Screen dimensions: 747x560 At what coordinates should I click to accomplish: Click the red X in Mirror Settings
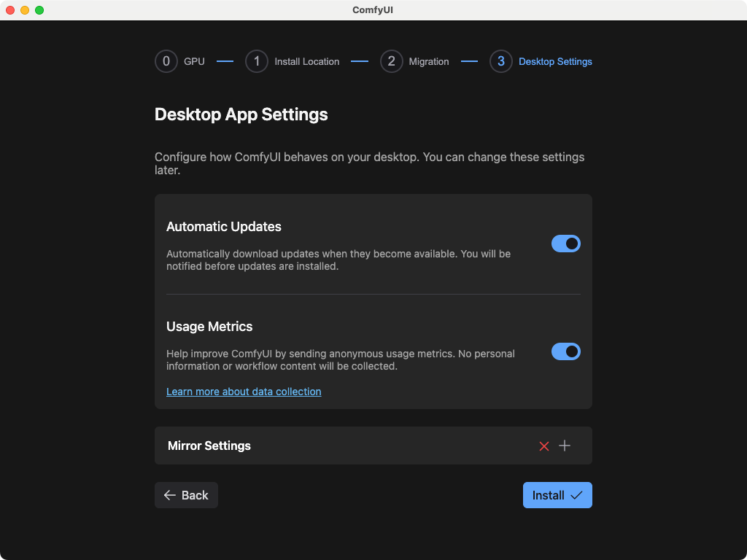[543, 446]
